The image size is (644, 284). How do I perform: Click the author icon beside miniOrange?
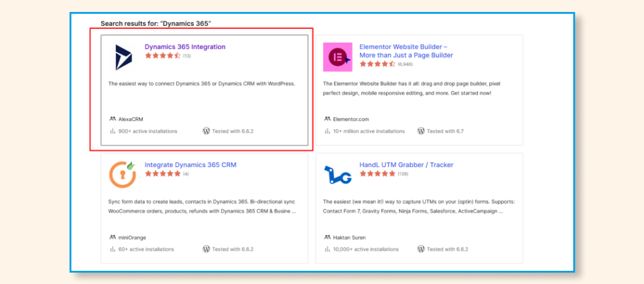point(113,238)
